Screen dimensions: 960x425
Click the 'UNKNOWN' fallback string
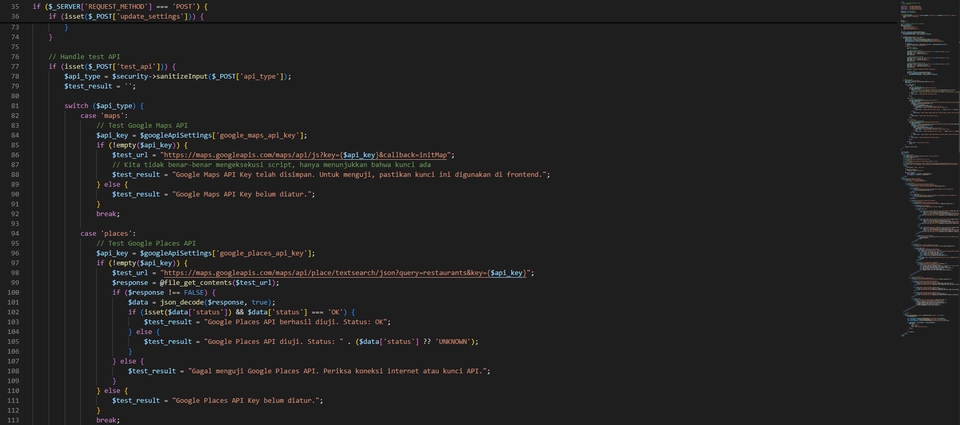[455, 341]
